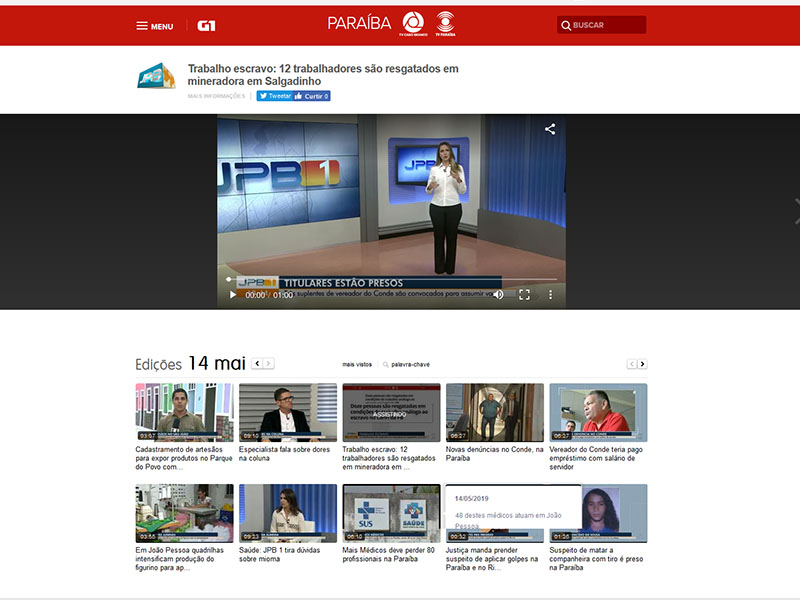Image resolution: width=800 pixels, height=600 pixels.
Task: Open Trabalho escravo thumbnail marked Assistindo
Action: (x=391, y=412)
